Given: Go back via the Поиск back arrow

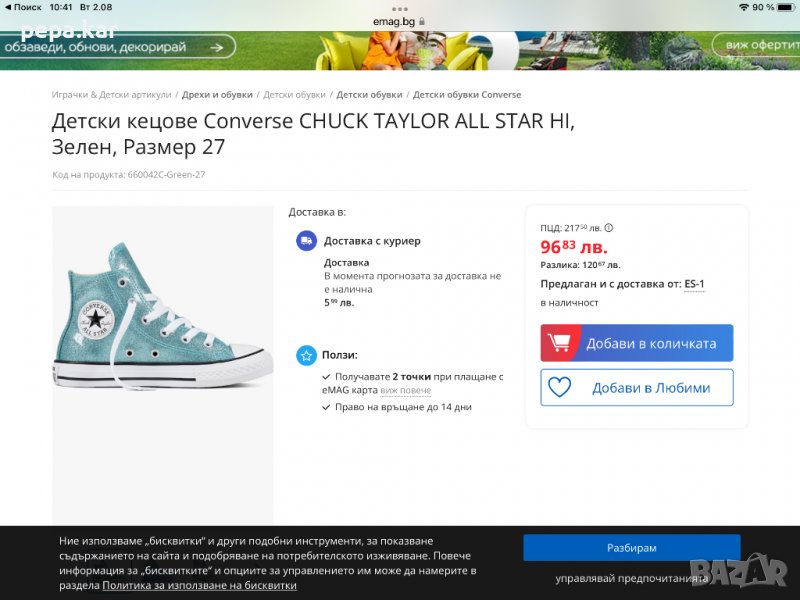Looking at the screenshot, I should click(x=9, y=7).
